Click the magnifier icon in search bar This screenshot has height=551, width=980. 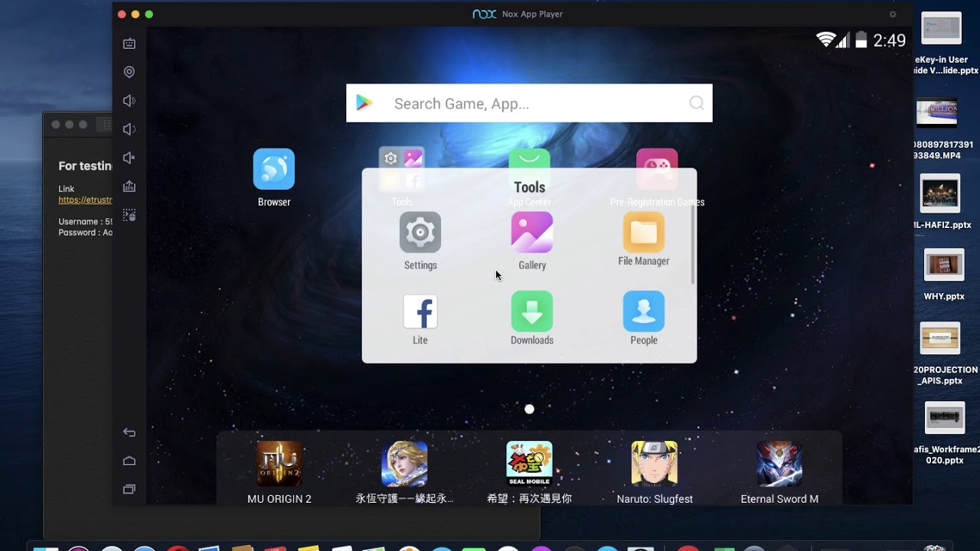coord(697,103)
